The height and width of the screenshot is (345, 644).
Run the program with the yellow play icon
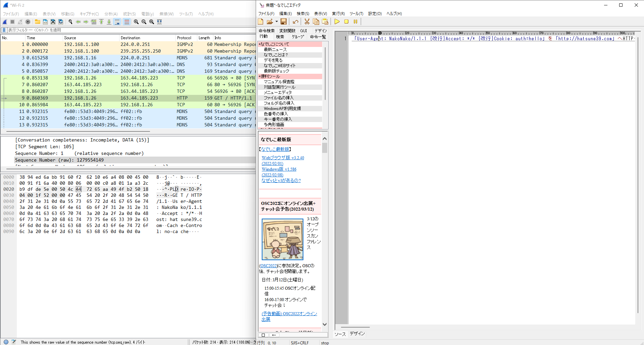[x=337, y=21]
